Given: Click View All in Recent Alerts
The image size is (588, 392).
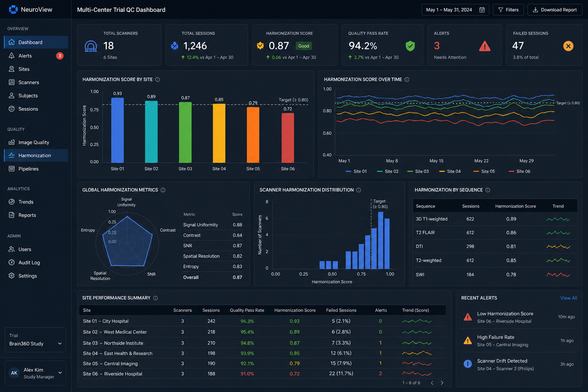Looking at the screenshot, I should pos(568,298).
